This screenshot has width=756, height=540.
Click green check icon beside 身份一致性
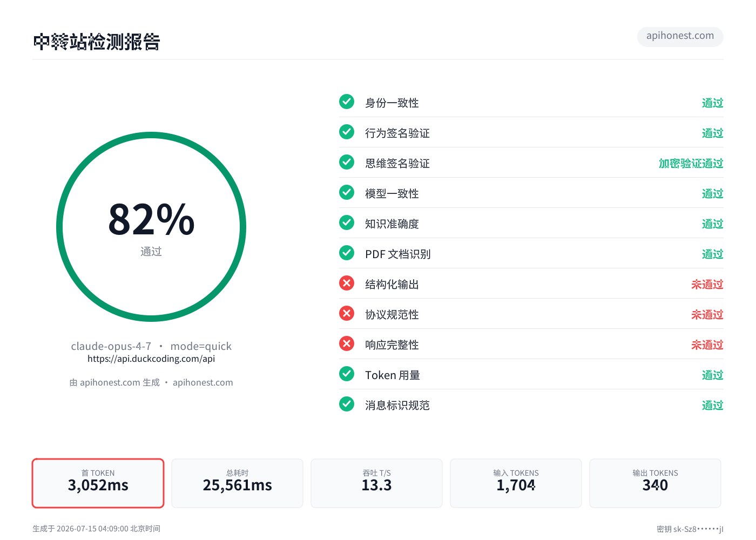coord(347,102)
